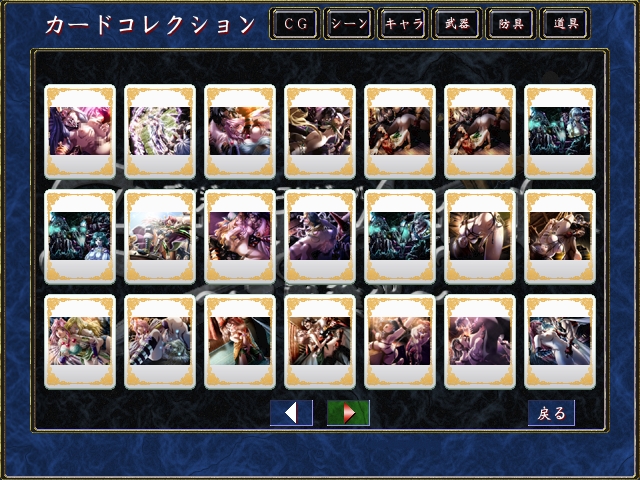Switch to the CG tab

(x=295, y=24)
